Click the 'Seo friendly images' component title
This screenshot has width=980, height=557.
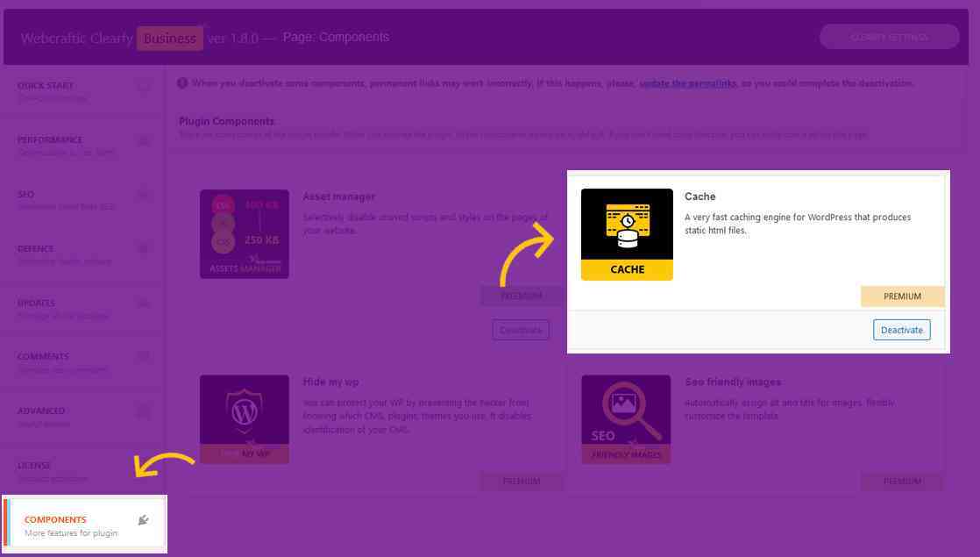(733, 382)
